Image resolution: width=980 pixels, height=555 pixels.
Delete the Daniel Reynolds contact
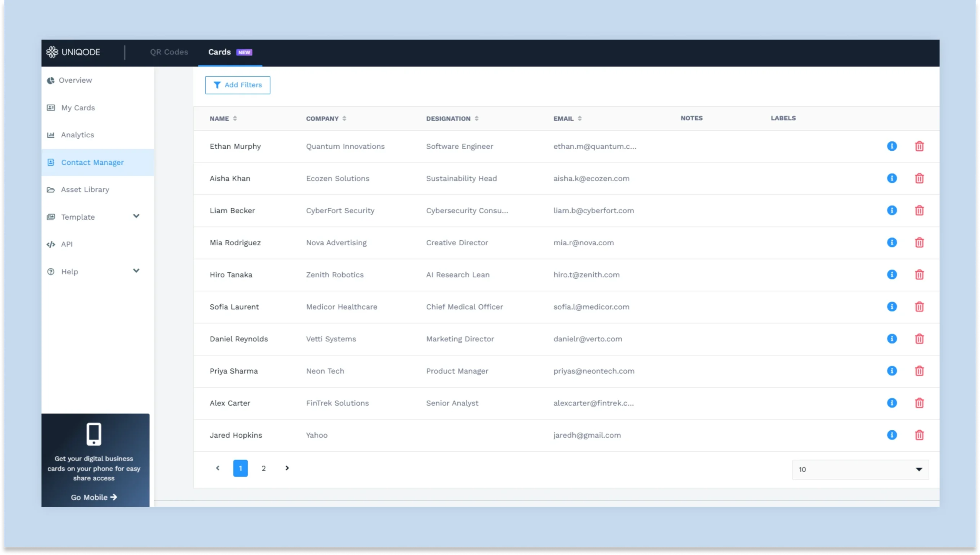click(919, 339)
